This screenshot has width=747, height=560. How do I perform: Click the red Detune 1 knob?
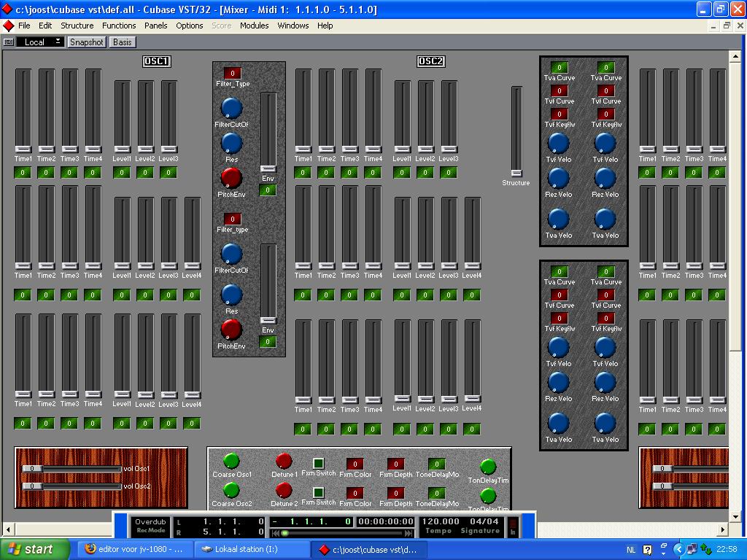click(284, 461)
